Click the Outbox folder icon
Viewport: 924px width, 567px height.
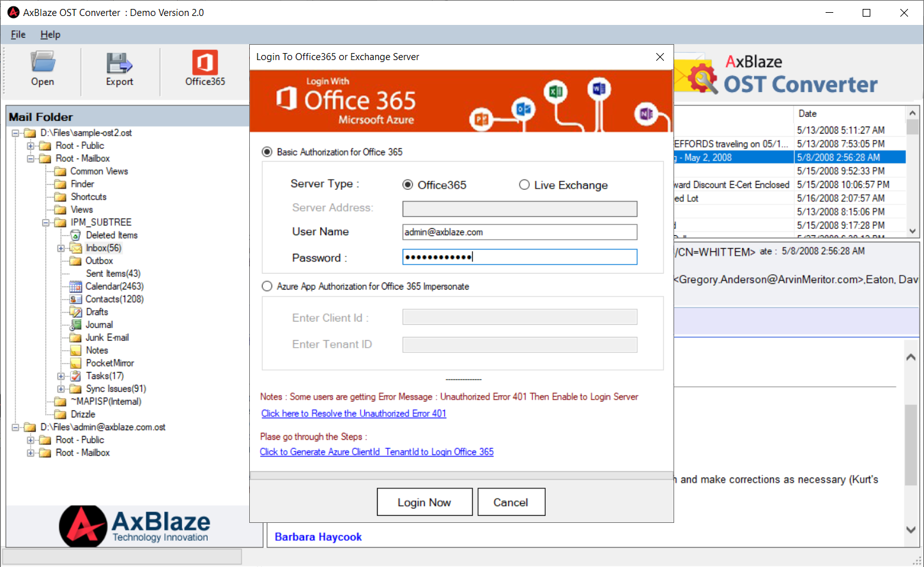click(75, 261)
